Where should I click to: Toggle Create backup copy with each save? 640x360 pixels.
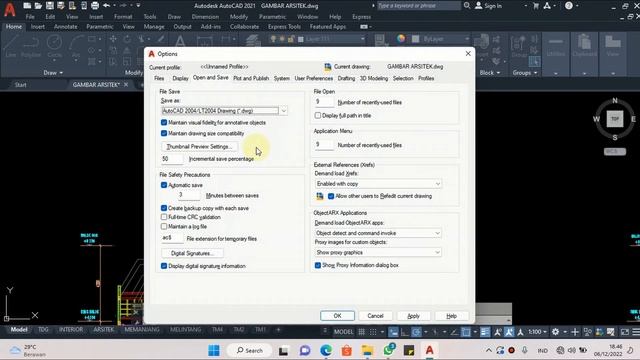[164, 208]
